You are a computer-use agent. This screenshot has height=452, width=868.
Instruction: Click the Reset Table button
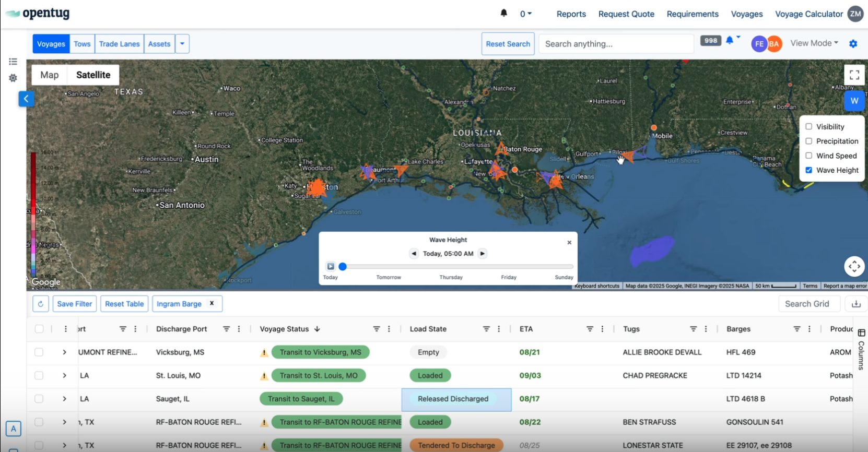(x=124, y=304)
